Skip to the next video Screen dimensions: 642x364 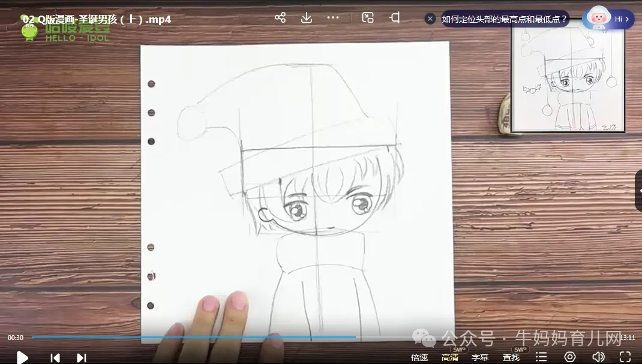(x=82, y=358)
